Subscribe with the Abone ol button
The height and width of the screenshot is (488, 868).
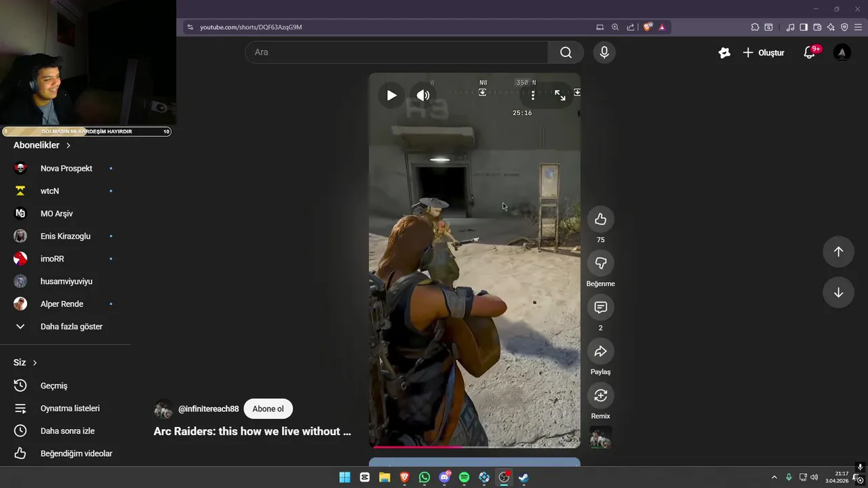pyautogui.click(x=268, y=409)
